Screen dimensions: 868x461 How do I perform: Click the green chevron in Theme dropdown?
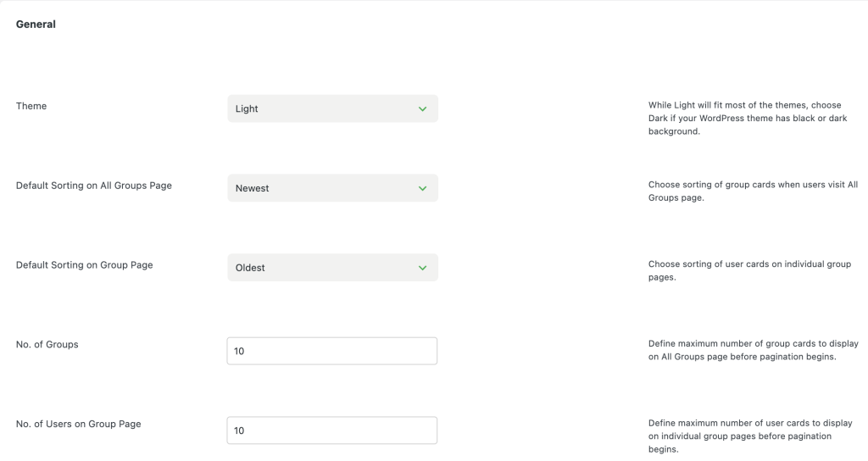pyautogui.click(x=422, y=109)
